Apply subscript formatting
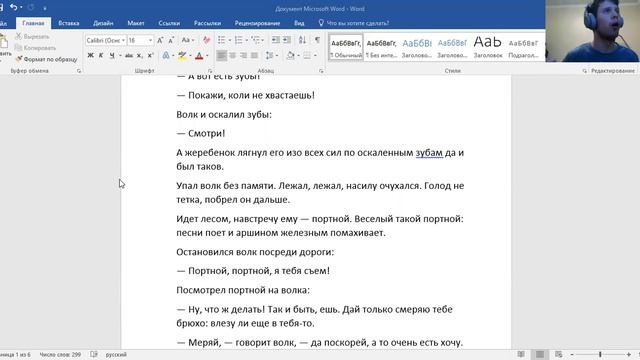Screen dimensions: 640x360 140,55
